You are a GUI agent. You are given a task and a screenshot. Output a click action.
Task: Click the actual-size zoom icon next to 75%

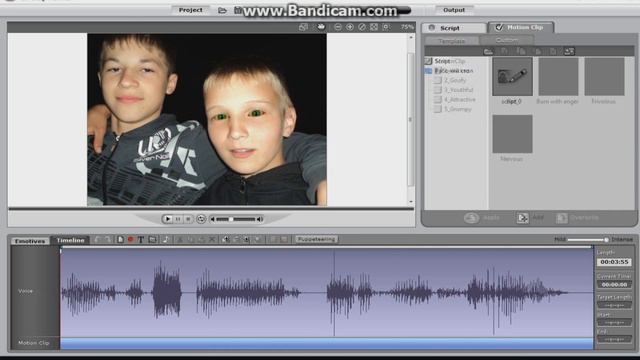[386, 27]
